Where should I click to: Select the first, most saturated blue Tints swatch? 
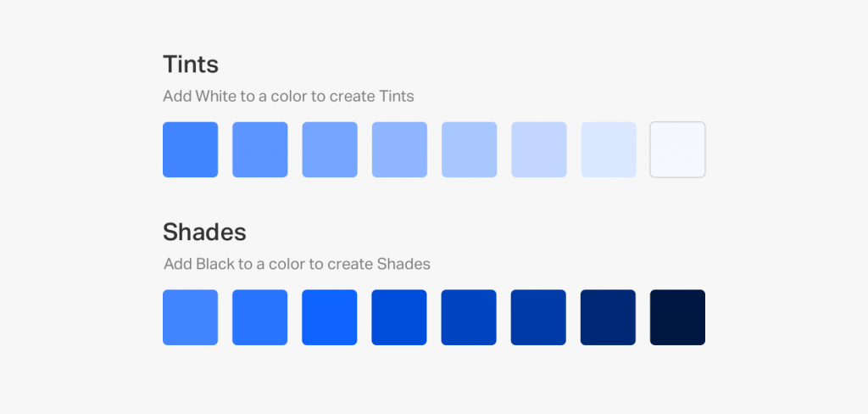(190, 149)
